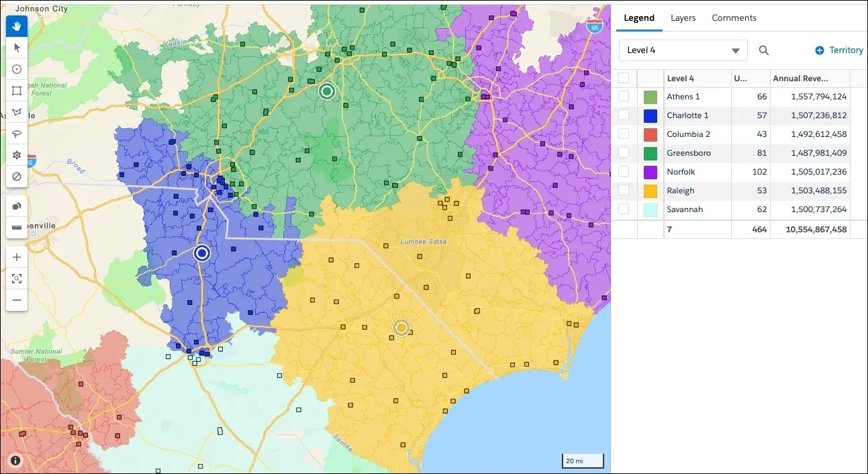Select the Raleigh territory name
Viewport: 868px width, 474px height.
[x=680, y=191]
